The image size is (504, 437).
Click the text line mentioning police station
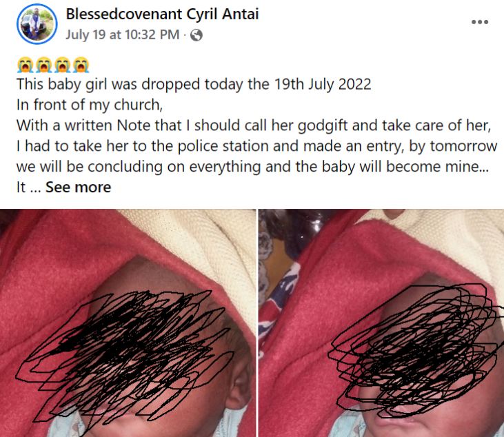[x=256, y=146]
